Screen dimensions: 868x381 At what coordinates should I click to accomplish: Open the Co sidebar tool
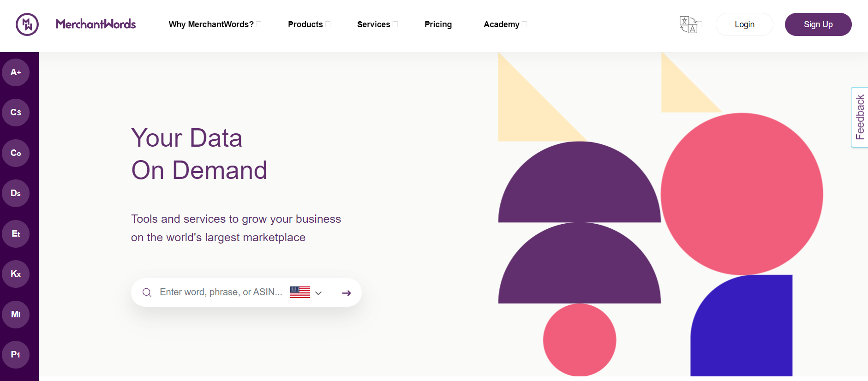(x=16, y=153)
